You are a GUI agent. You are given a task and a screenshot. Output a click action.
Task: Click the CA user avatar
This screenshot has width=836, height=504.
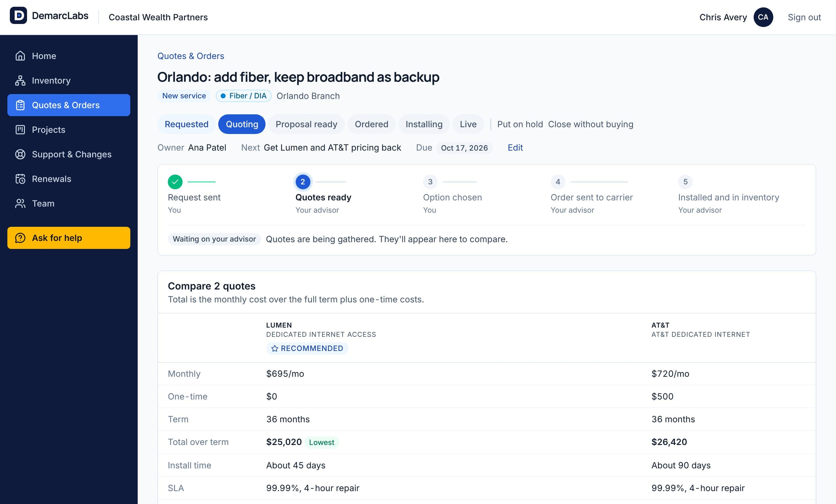(x=763, y=17)
